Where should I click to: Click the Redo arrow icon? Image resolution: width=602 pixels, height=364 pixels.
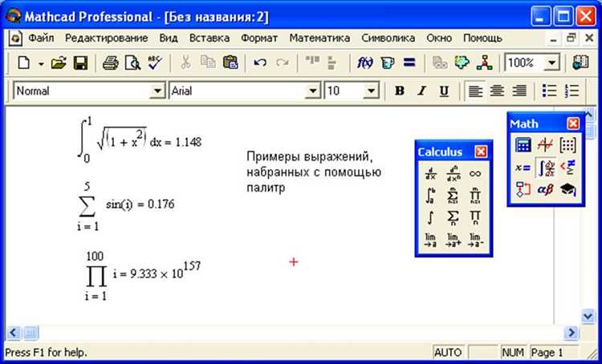[283, 63]
